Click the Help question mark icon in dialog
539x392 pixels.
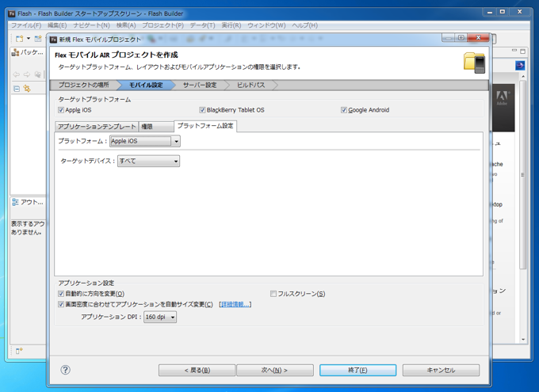point(65,370)
